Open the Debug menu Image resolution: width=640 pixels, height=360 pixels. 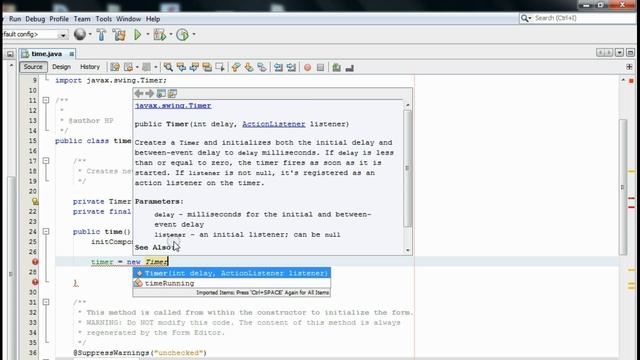35,19
